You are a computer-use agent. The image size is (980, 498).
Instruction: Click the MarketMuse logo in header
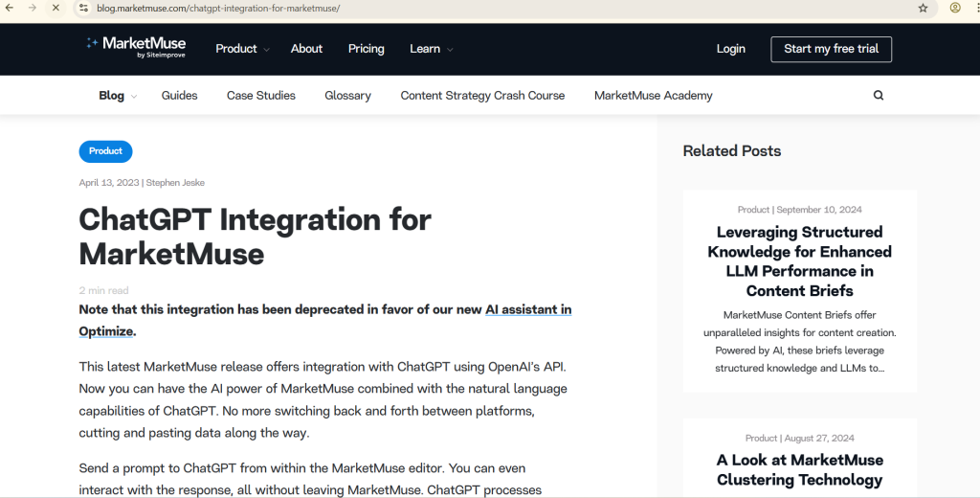[x=136, y=47]
